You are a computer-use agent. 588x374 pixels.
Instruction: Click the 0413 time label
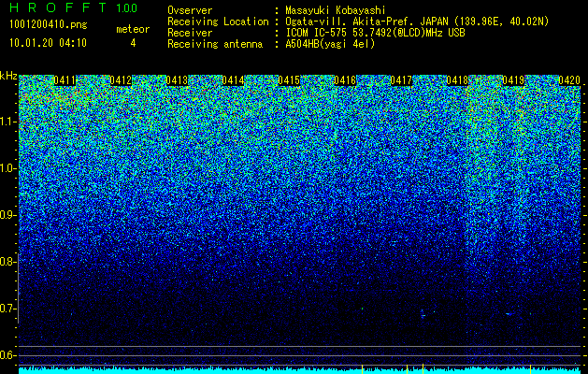[177, 80]
